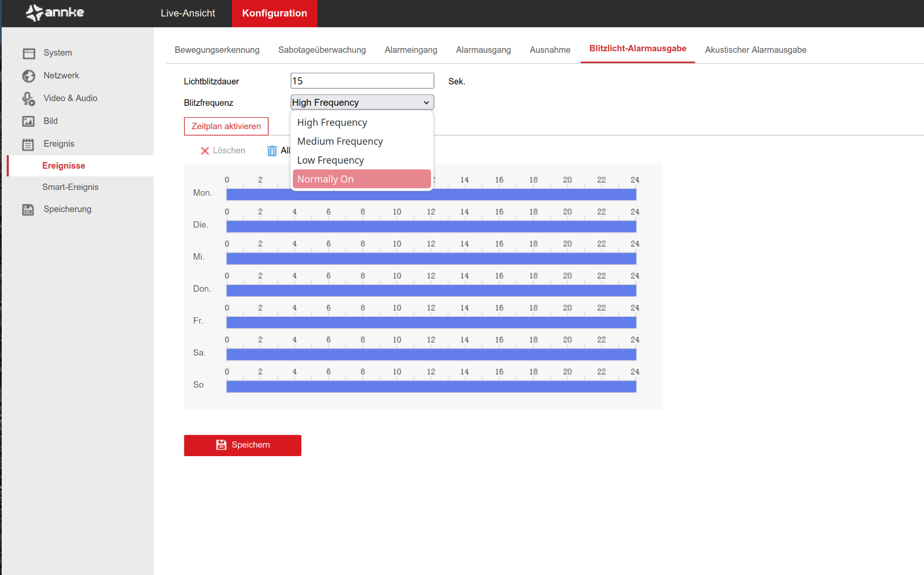Click the trash can delete-all icon
The width and height of the screenshot is (924, 575).
(272, 151)
